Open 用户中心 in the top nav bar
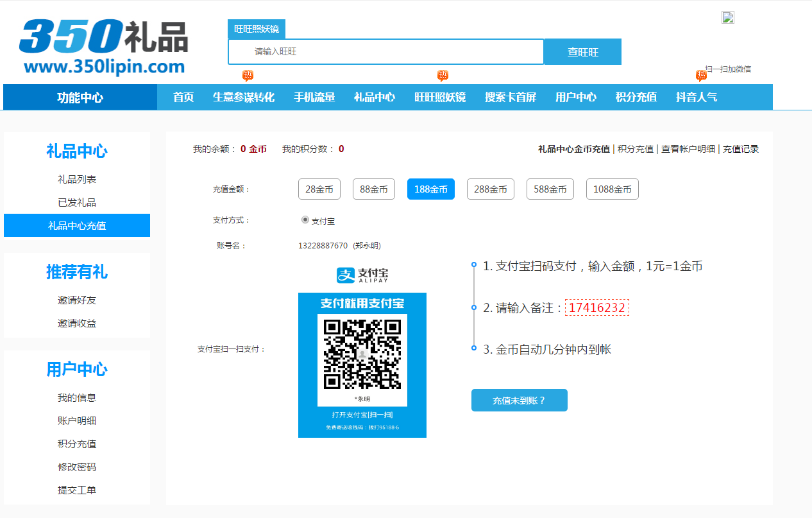 click(576, 97)
